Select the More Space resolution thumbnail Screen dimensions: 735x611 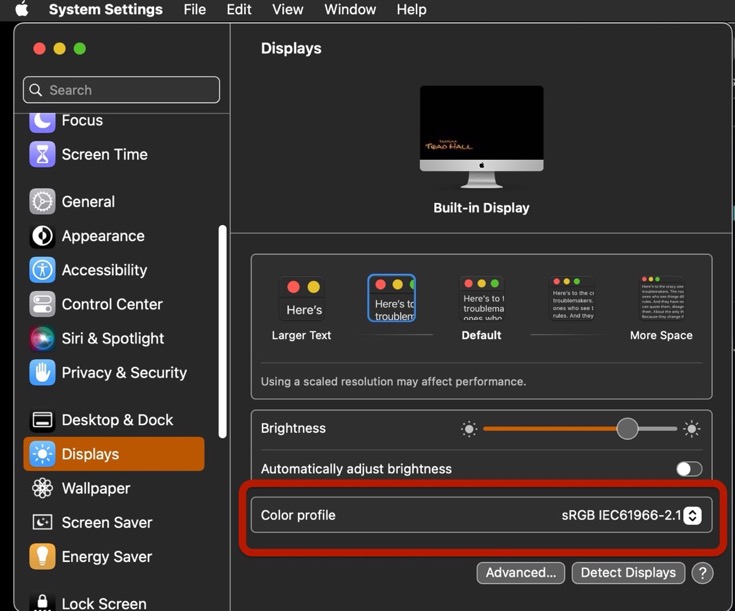coord(662,298)
